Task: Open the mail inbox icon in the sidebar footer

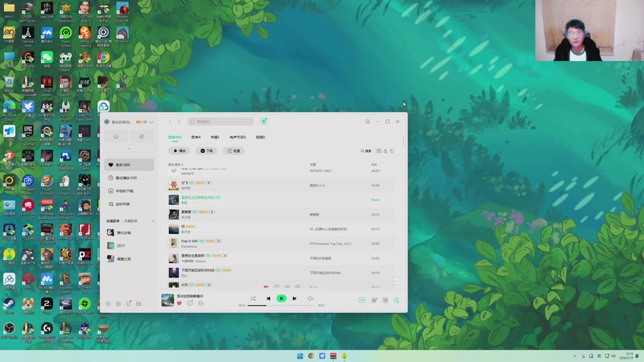Action: [138, 304]
